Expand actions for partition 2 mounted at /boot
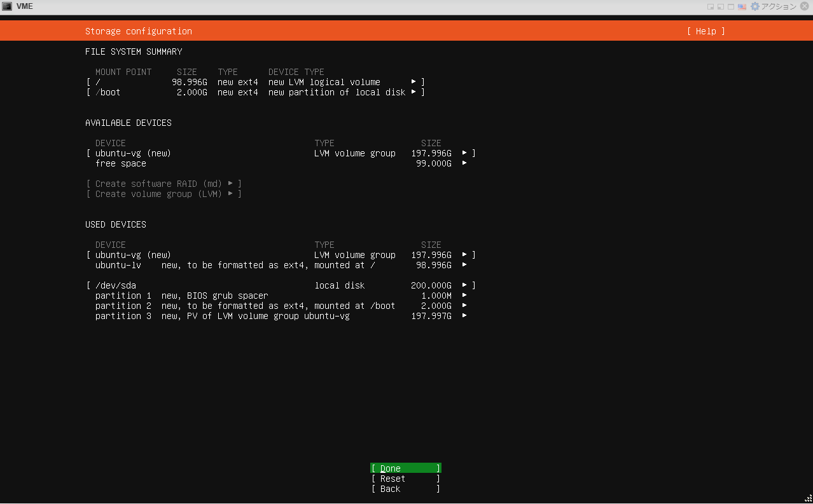Viewport: 813px width, 504px height. [x=465, y=306]
